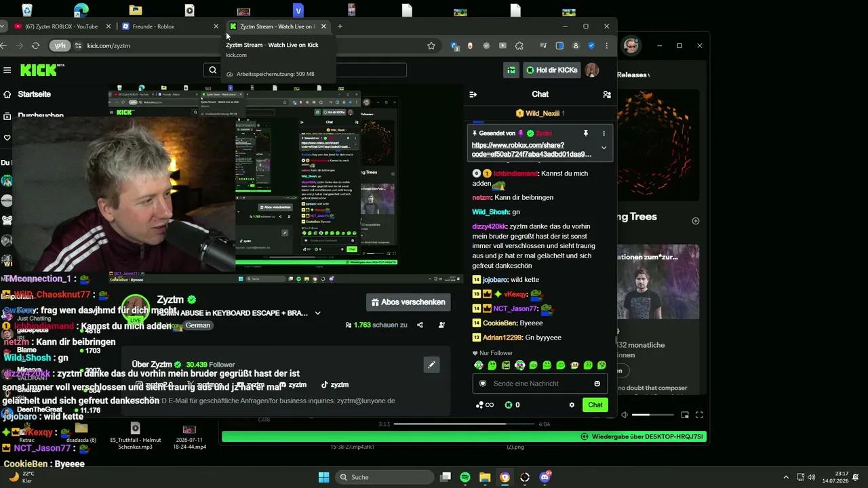Show hidden tray icons chevron
This screenshot has width=868, height=488.
tap(786, 477)
